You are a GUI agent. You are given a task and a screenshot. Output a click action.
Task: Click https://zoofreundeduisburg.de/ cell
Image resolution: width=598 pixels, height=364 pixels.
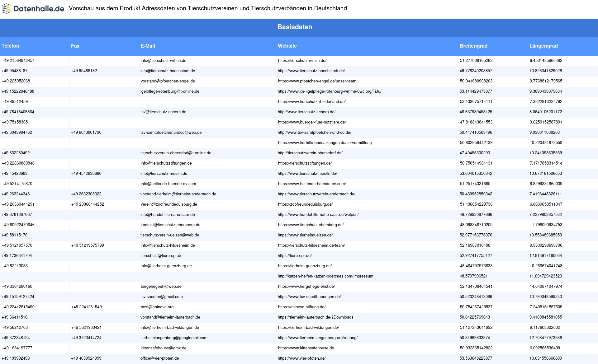coord(306,204)
